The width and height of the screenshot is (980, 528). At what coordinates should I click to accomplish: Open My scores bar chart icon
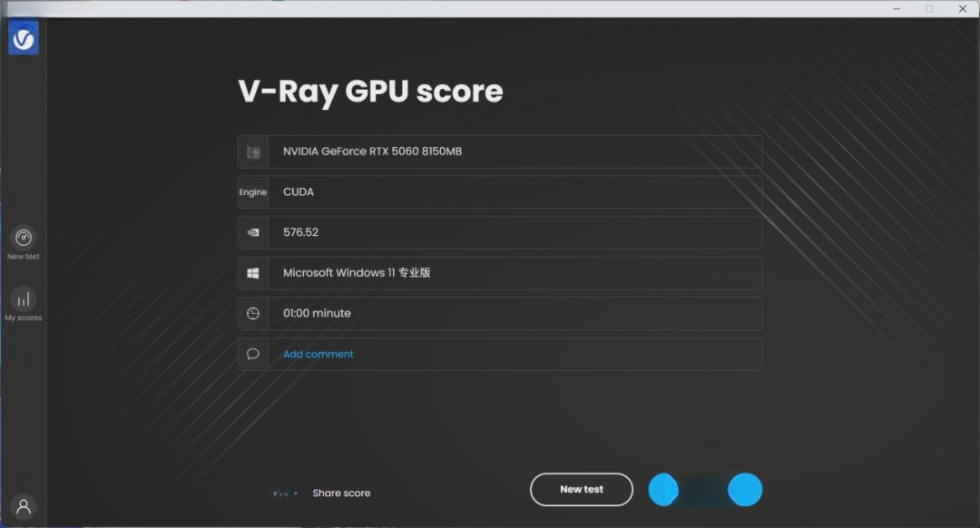(23, 298)
